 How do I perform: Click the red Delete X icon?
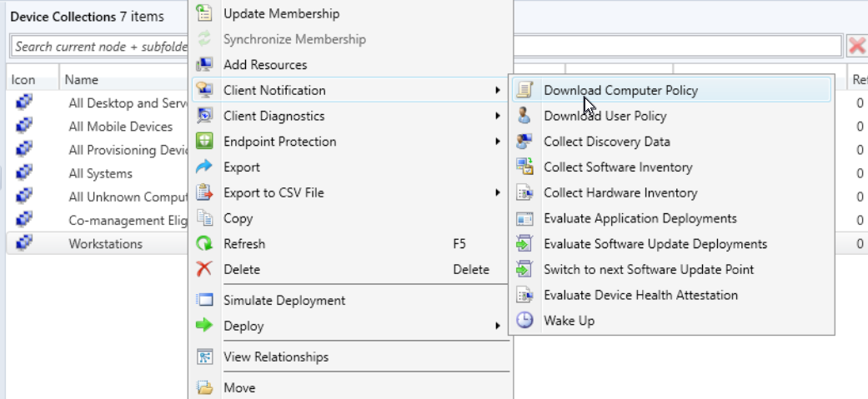coord(204,269)
